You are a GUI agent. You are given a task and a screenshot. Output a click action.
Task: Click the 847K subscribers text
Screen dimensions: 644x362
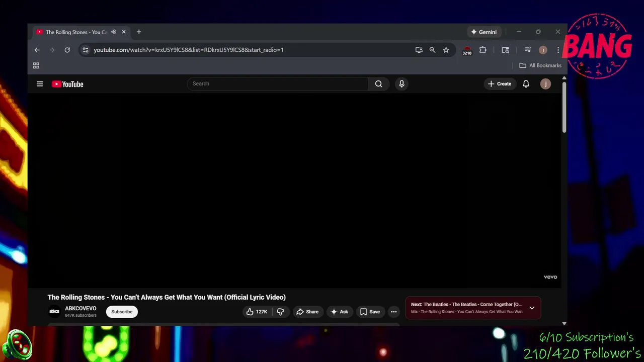pos(80,315)
